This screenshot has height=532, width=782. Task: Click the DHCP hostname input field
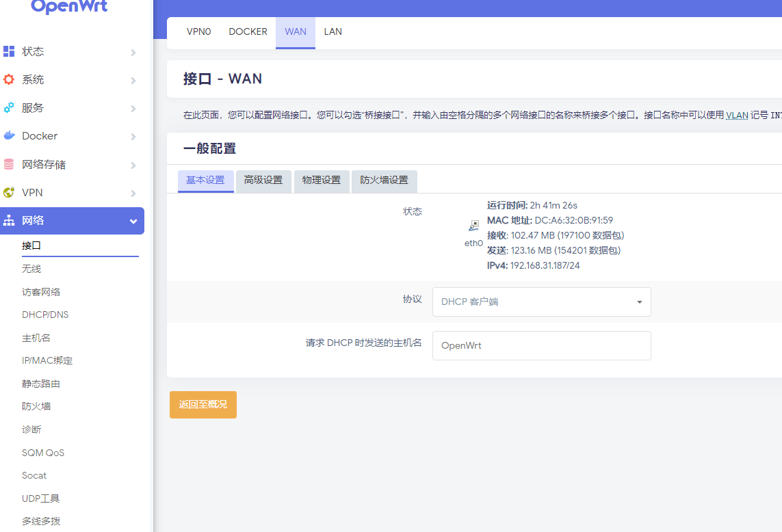[x=541, y=346]
